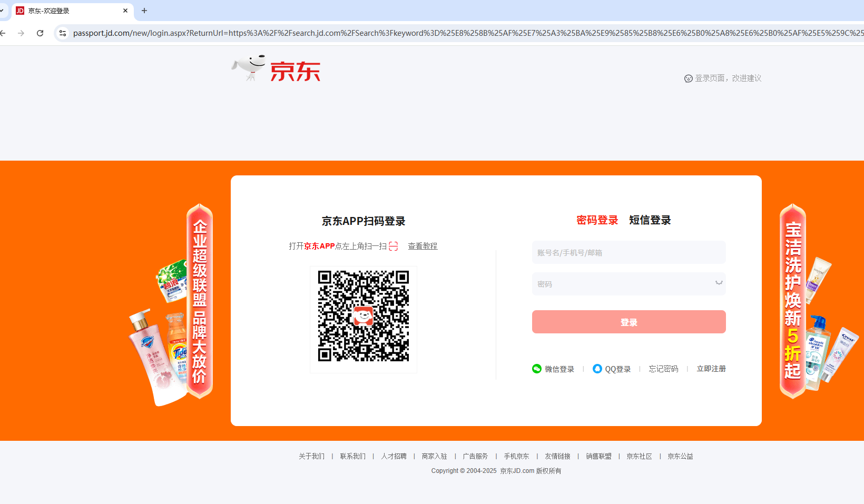Toggle password visibility eye icon

[719, 283]
